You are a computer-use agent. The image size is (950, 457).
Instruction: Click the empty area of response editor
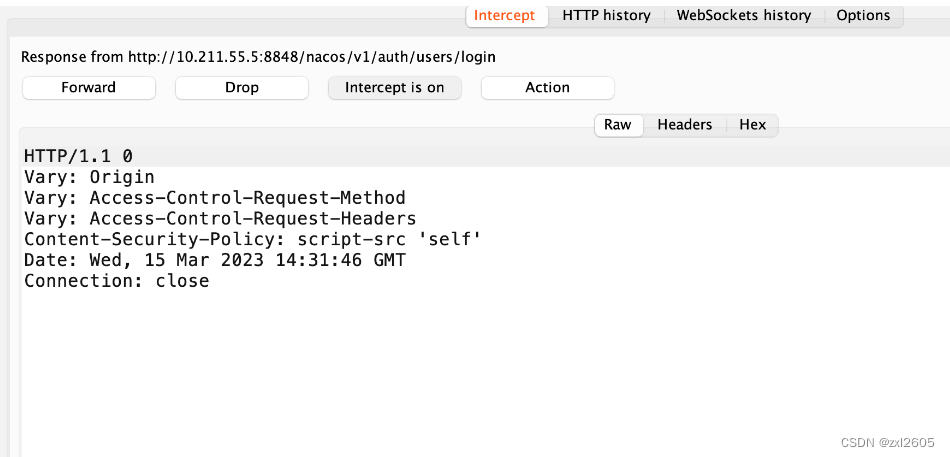point(480,370)
